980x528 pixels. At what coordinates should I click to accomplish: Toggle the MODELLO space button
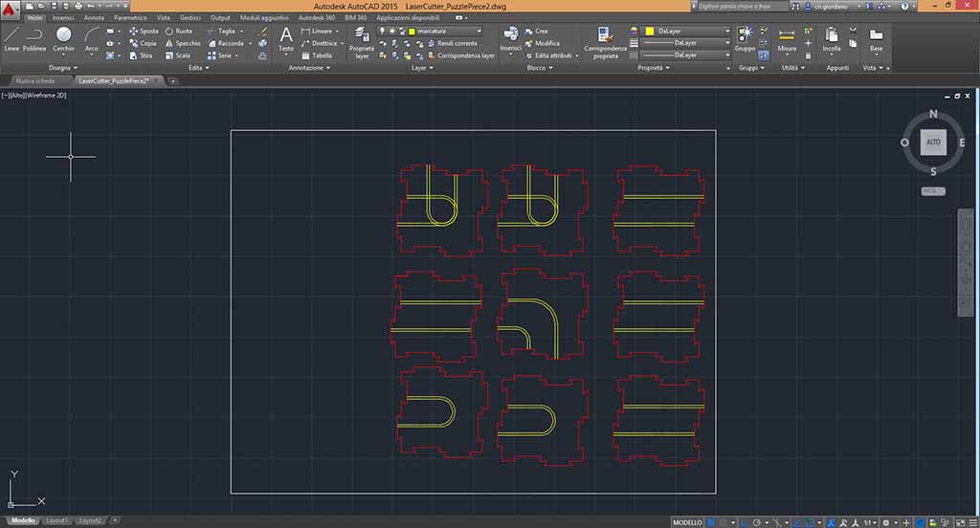pos(686,523)
